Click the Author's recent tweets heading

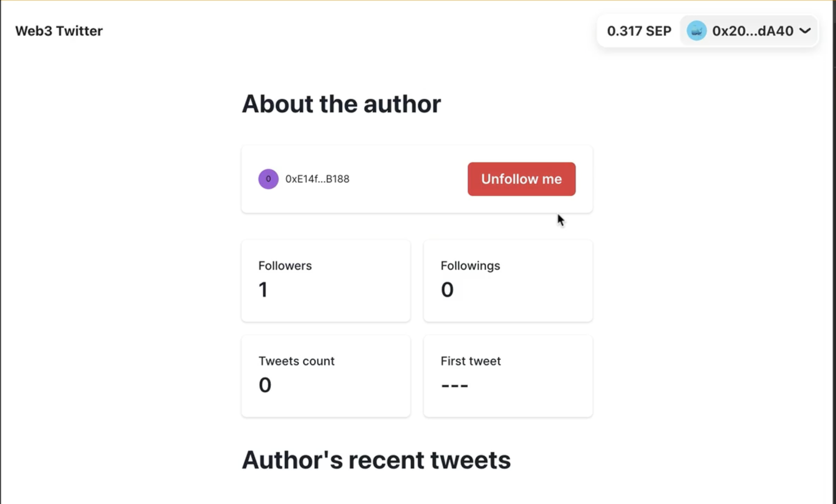click(x=376, y=460)
